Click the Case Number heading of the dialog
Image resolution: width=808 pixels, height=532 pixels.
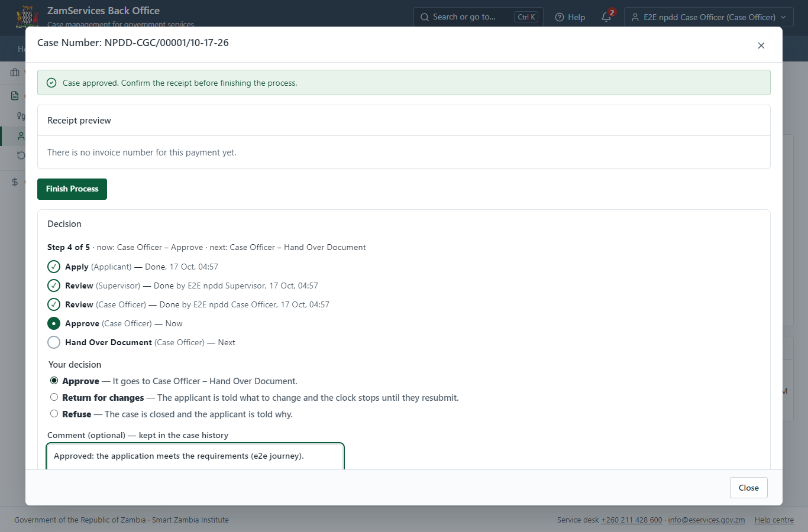point(133,43)
